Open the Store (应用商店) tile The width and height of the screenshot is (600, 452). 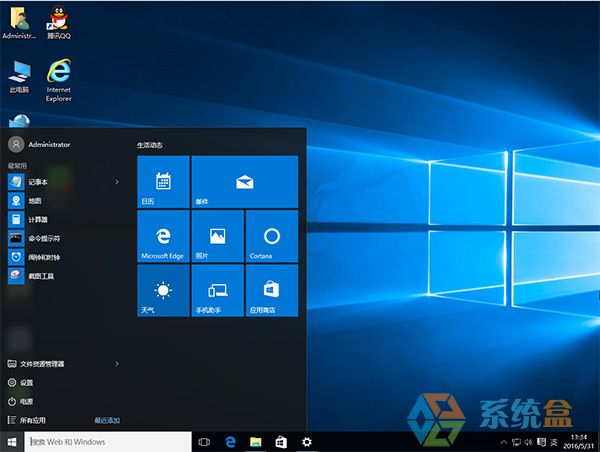tap(271, 291)
